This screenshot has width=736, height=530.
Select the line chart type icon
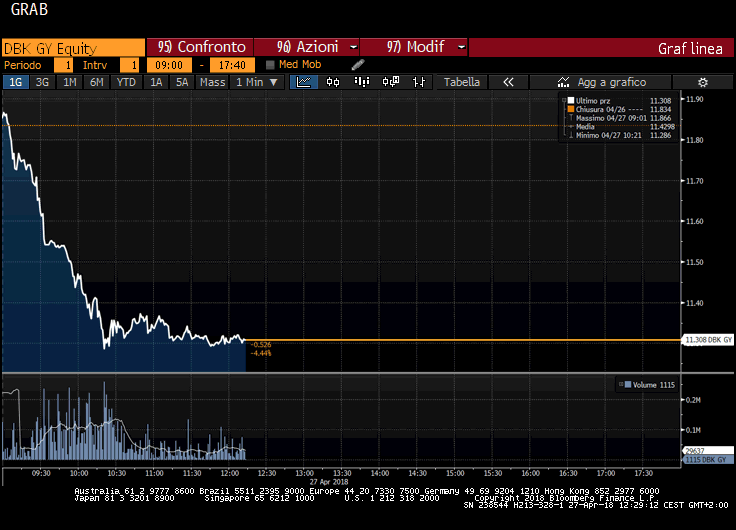click(x=304, y=82)
